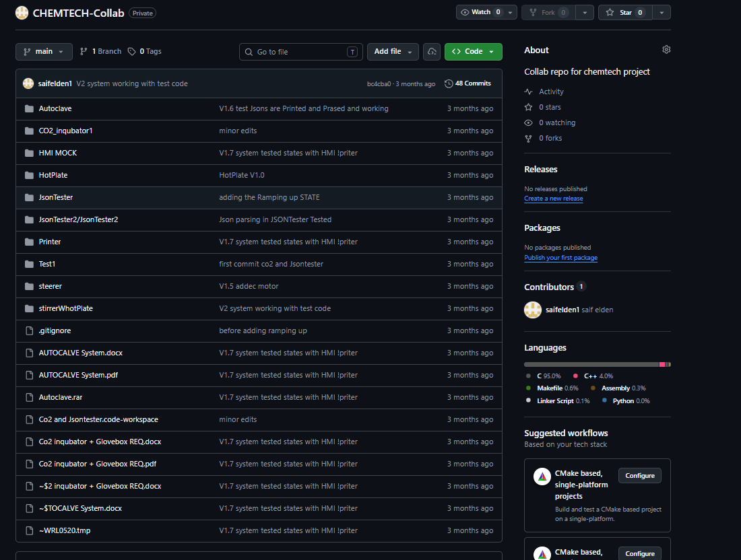This screenshot has width=741, height=560.
Task: Click the star icon beside 0 stars
Action: tap(528, 107)
